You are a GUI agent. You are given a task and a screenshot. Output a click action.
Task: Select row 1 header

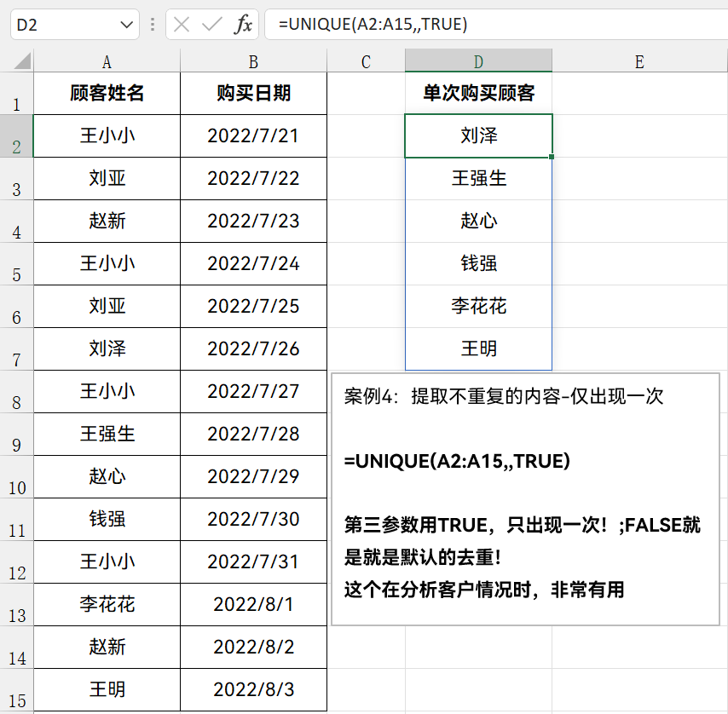point(17,94)
